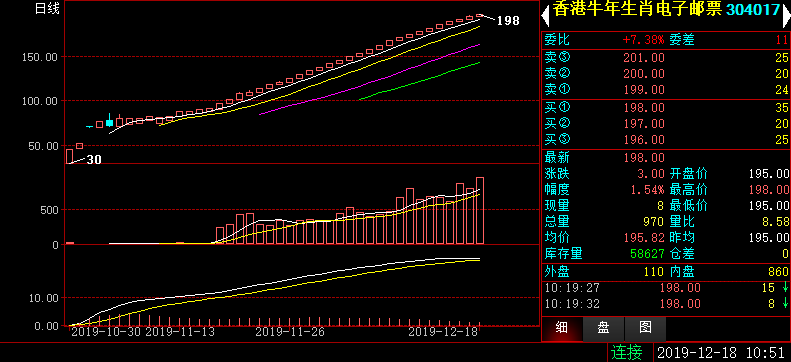
Task: Select the 买① bid price 198.00
Action: tap(644, 107)
